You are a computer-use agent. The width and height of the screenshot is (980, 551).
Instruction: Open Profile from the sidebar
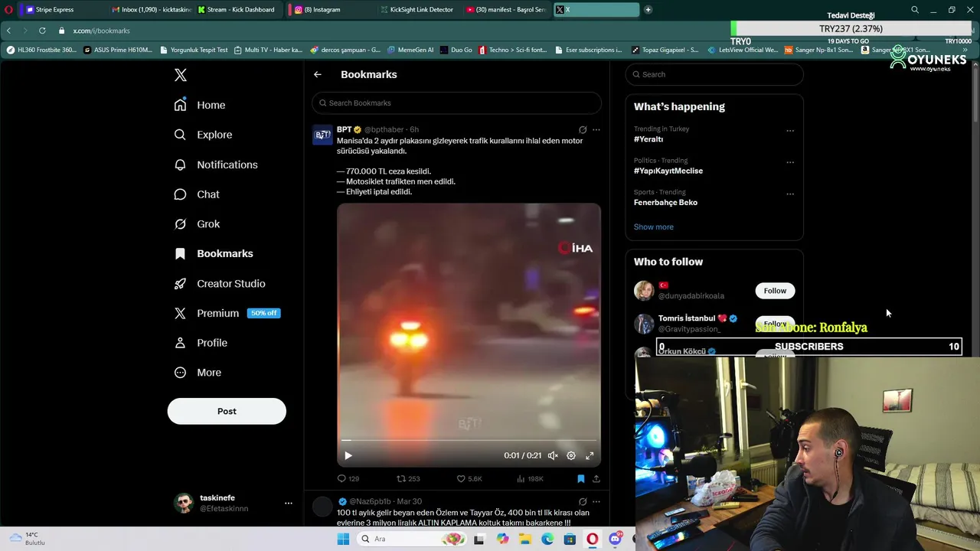201,343
